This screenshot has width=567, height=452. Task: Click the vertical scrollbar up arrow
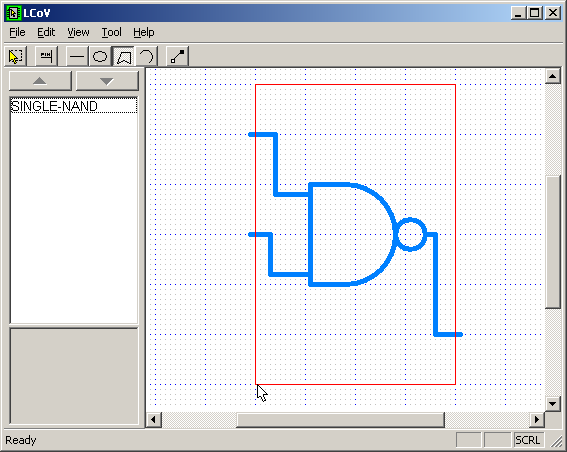tap(553, 76)
